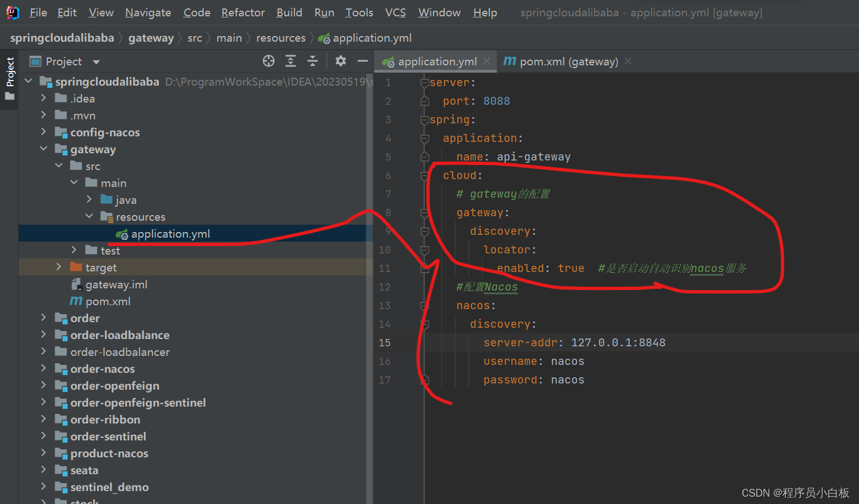Click the Maven pom.xml icon in tree
859x504 pixels.
click(76, 301)
